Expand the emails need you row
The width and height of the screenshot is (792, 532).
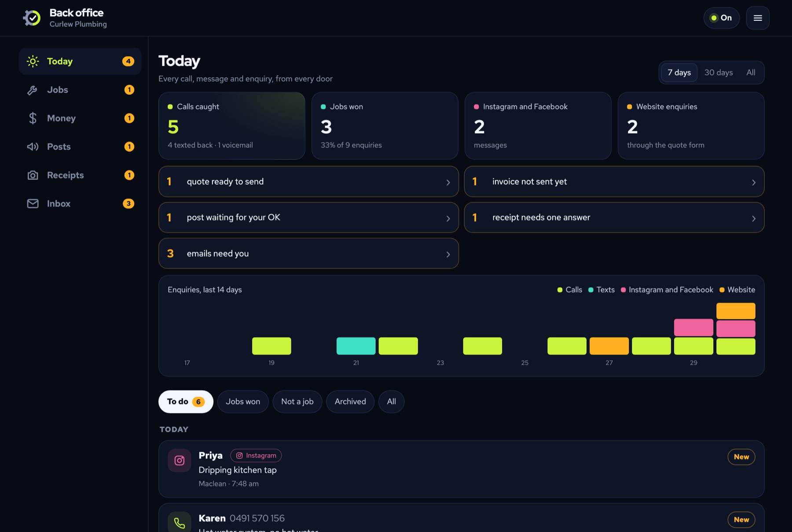(x=308, y=253)
